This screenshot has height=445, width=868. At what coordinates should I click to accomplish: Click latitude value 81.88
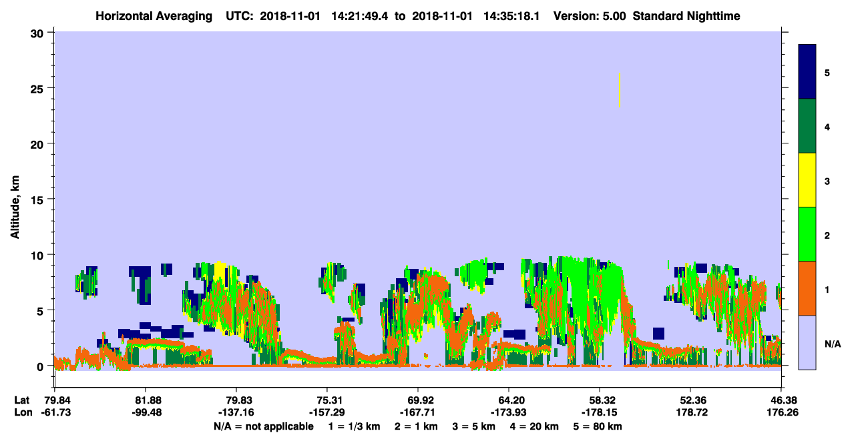point(146,400)
